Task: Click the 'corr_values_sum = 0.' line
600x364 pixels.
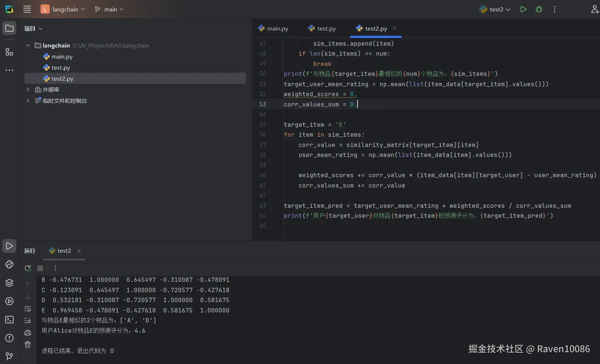Action: (x=320, y=104)
